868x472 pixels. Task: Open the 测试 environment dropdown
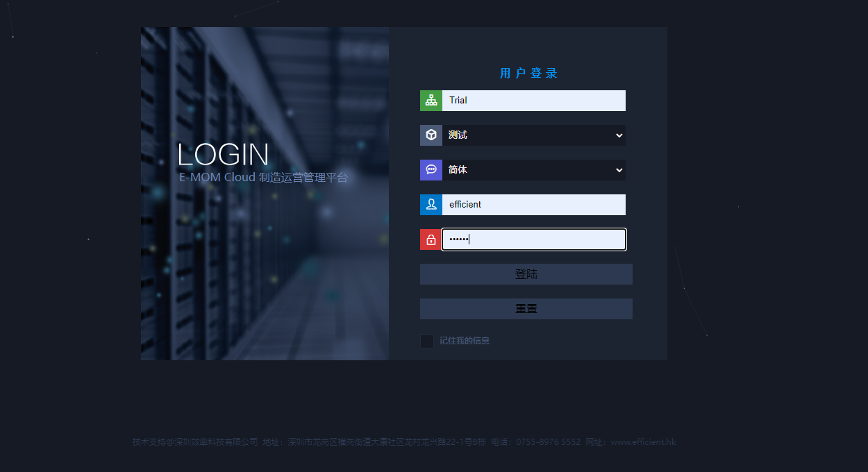pyautogui.click(x=528, y=135)
